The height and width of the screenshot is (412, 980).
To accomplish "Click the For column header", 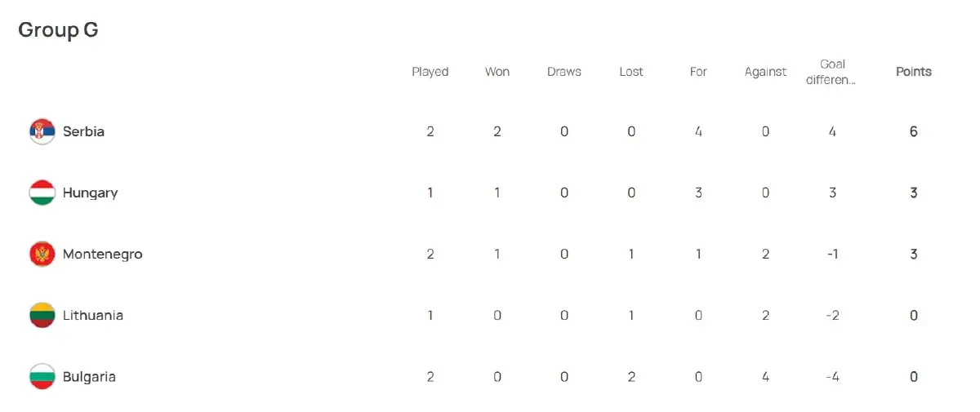I will [x=698, y=72].
